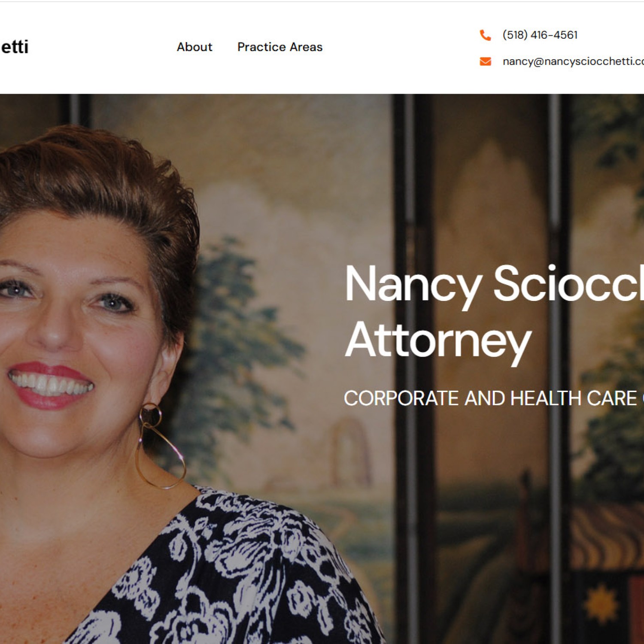Open the About menu item
The width and height of the screenshot is (644, 644).
[x=194, y=47]
